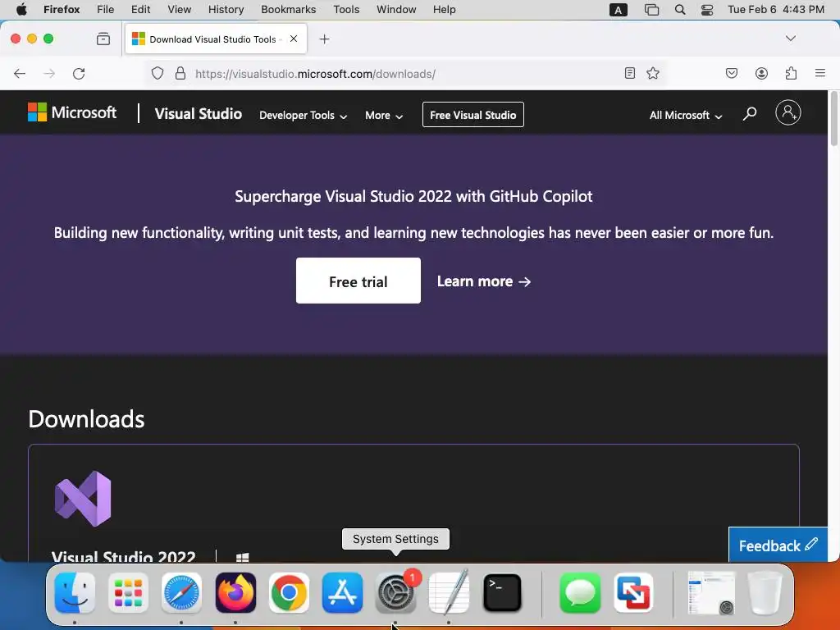This screenshot has height=630, width=840.
Task: Click the Free Visual Studio button
Action: [473, 115]
